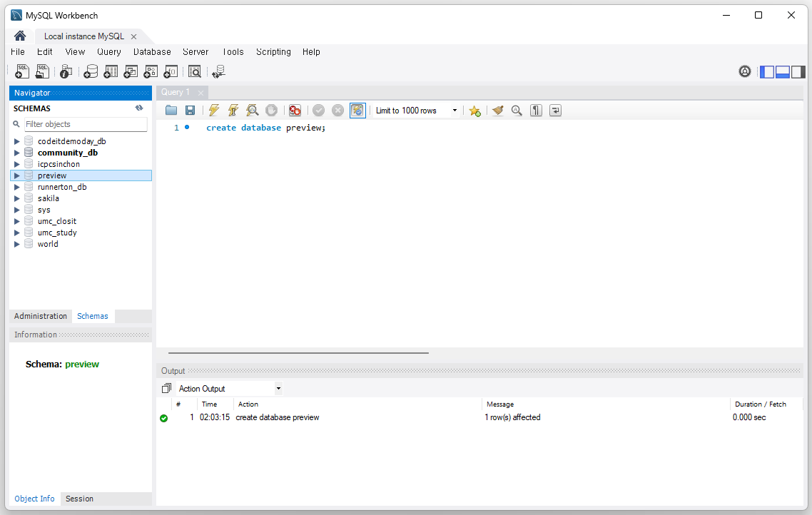Create a new stored procedure icon
Screen dimensions: 812x515
point(151,71)
